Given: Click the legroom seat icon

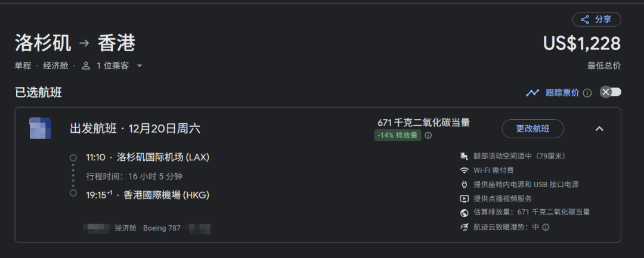Looking at the screenshot, I should point(464,156).
